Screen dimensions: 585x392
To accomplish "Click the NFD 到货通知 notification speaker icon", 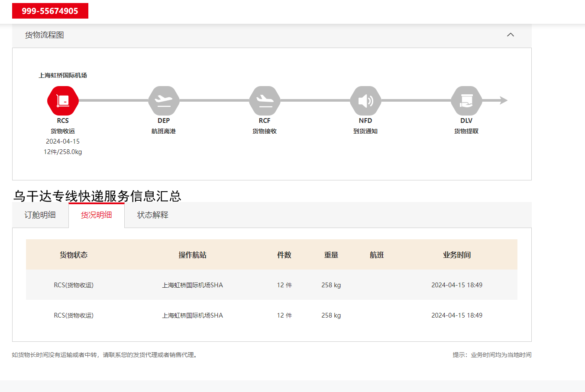I will point(366,100).
